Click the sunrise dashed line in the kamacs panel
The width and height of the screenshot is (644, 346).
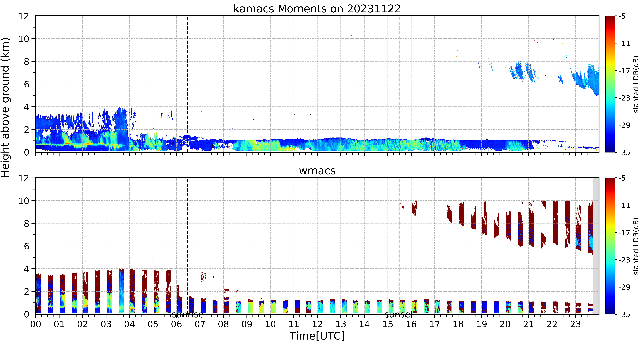click(x=188, y=84)
